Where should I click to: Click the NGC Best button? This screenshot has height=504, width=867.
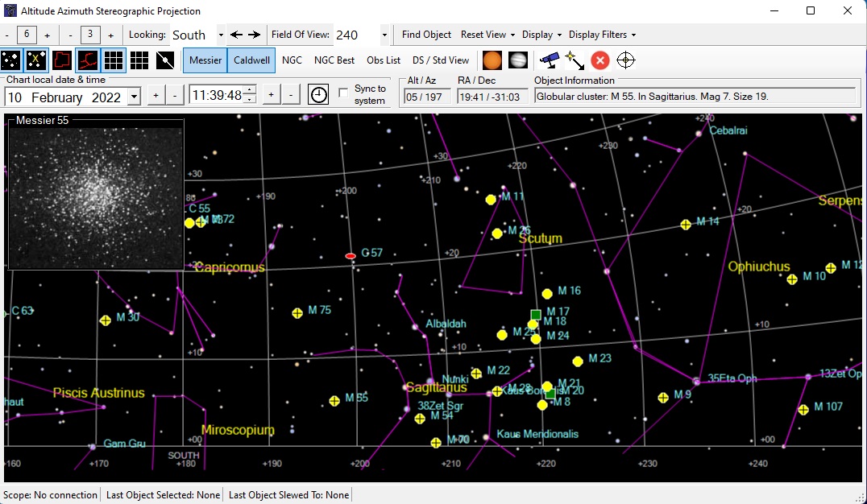pyautogui.click(x=334, y=60)
